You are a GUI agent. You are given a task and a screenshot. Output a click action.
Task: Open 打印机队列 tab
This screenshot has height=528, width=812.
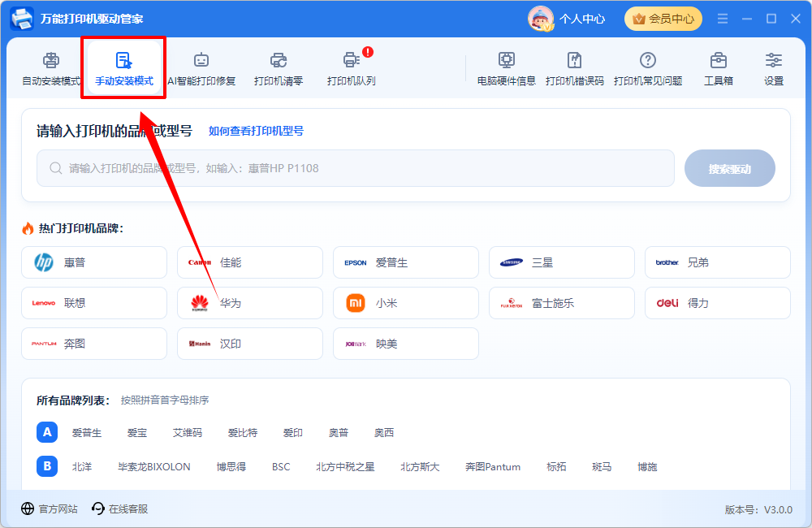tap(351, 69)
